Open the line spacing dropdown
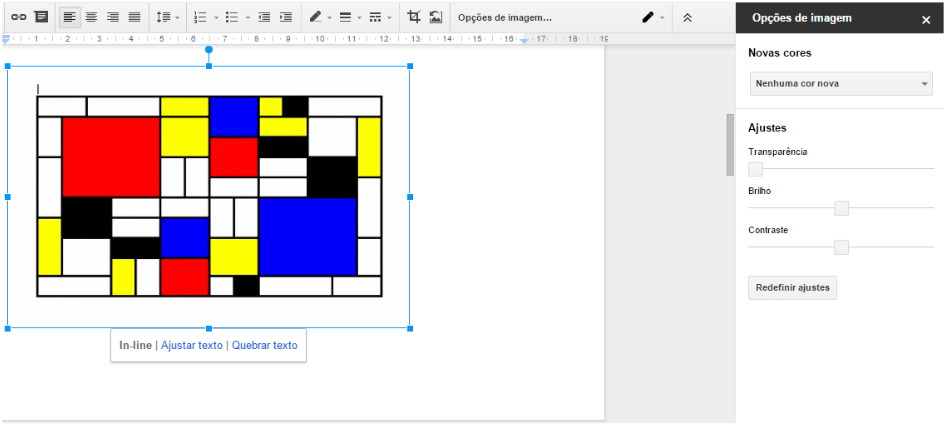The image size is (952, 424). tap(168, 17)
